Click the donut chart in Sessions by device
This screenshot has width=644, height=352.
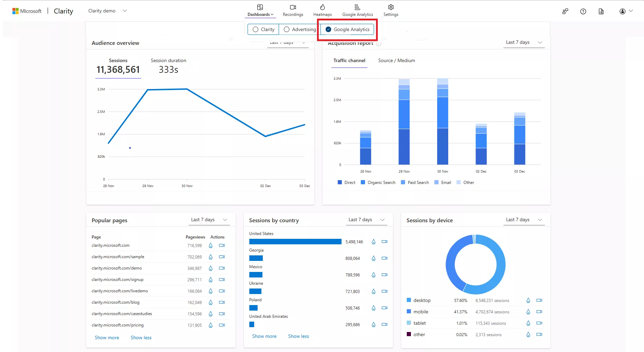(x=475, y=265)
